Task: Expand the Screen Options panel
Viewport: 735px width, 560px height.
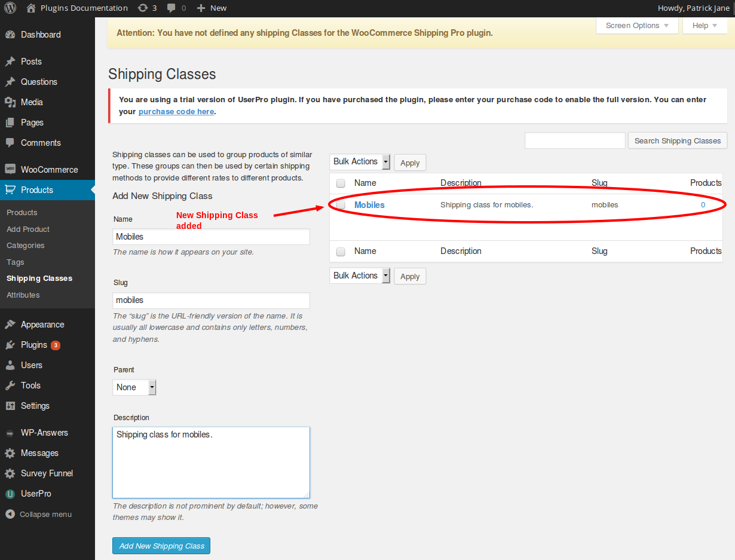Action: click(637, 26)
